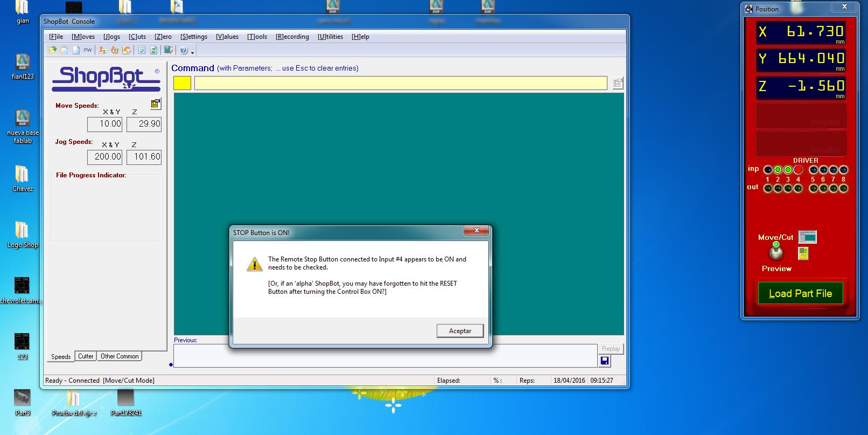868x435 pixels.
Task: Click the Prueba del eje z desktop folder
Action: pos(74,403)
